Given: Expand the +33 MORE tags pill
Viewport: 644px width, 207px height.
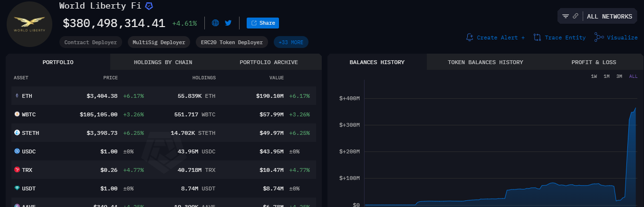Looking at the screenshot, I should (291, 42).
